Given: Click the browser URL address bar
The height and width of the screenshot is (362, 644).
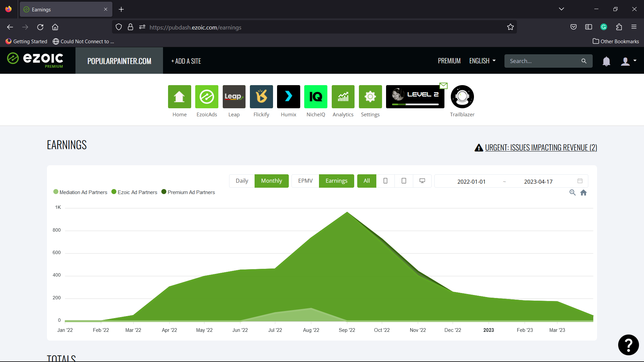Looking at the screenshot, I should pyautogui.click(x=314, y=27).
